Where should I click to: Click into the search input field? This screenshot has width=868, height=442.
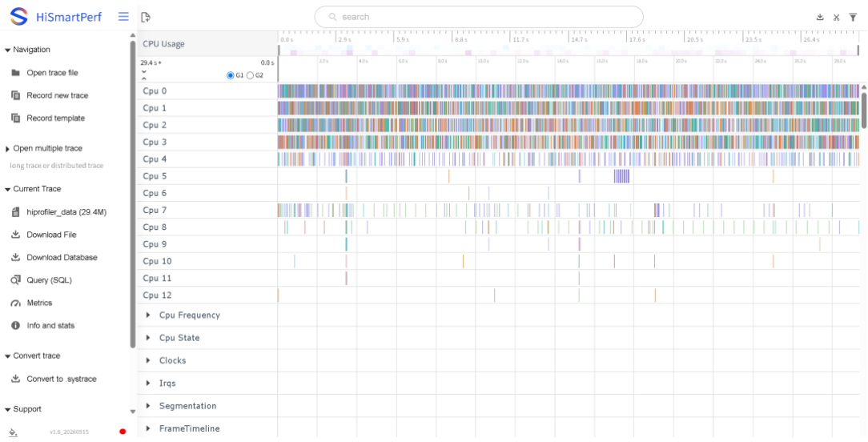tap(479, 17)
